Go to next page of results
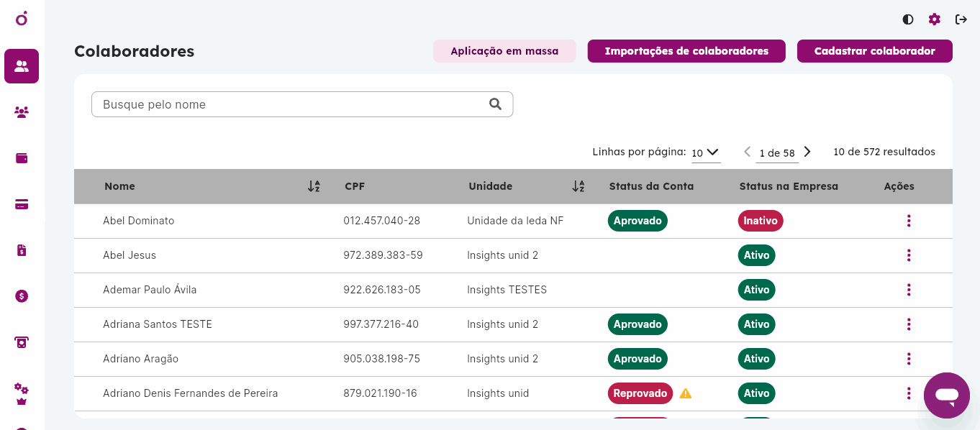The height and width of the screenshot is (430, 980). tap(807, 152)
